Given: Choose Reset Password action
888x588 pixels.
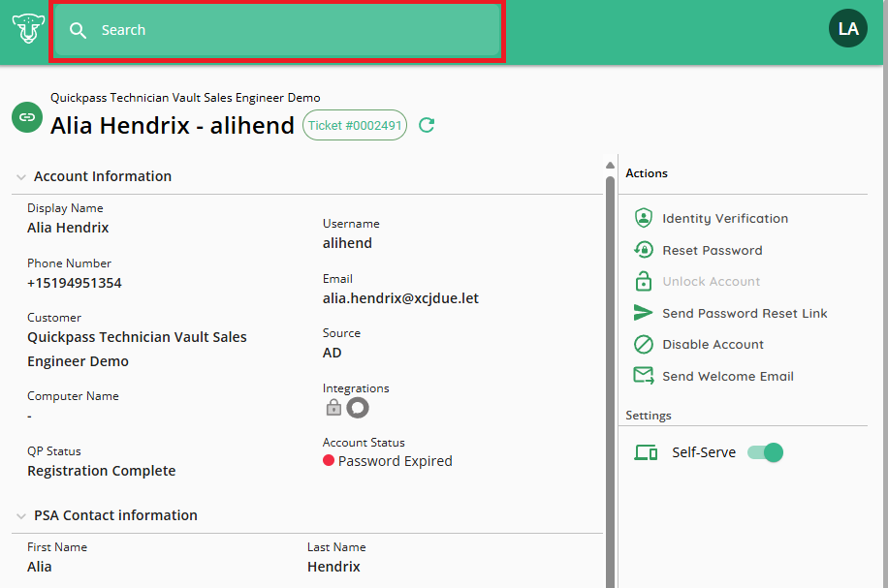Looking at the screenshot, I should [698, 250].
